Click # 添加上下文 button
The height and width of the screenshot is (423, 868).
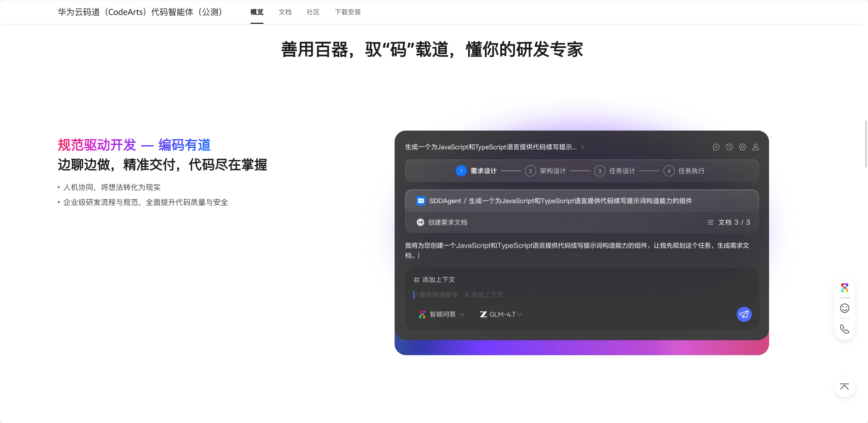(x=434, y=280)
